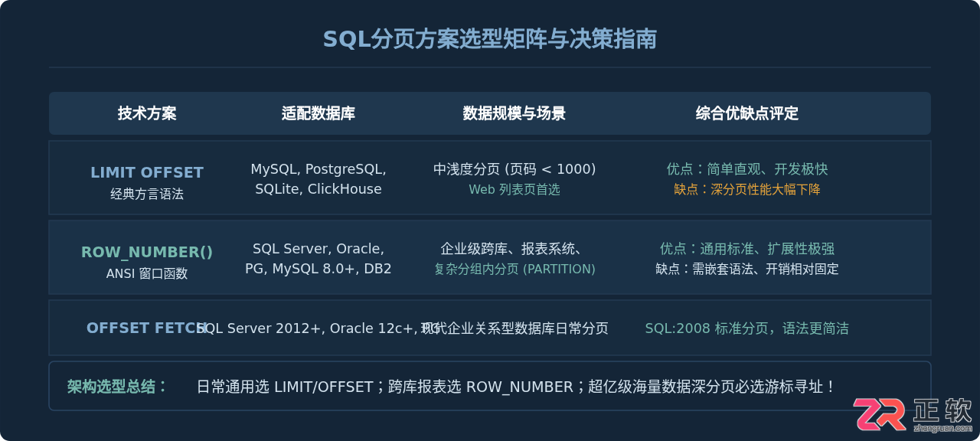Select the 综合优缺点评定 column header
Screen dimensions: 980x441
(747, 113)
